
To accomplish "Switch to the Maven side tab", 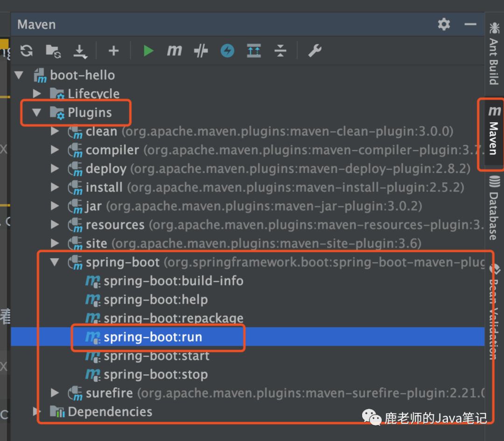I will 494,131.
